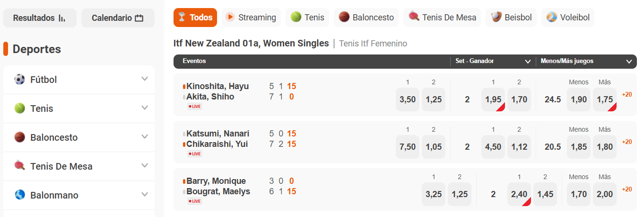Click the Tenis De Mesa paddle icon in sidebar
Image resolution: width=644 pixels, height=217 pixels.
point(19,166)
